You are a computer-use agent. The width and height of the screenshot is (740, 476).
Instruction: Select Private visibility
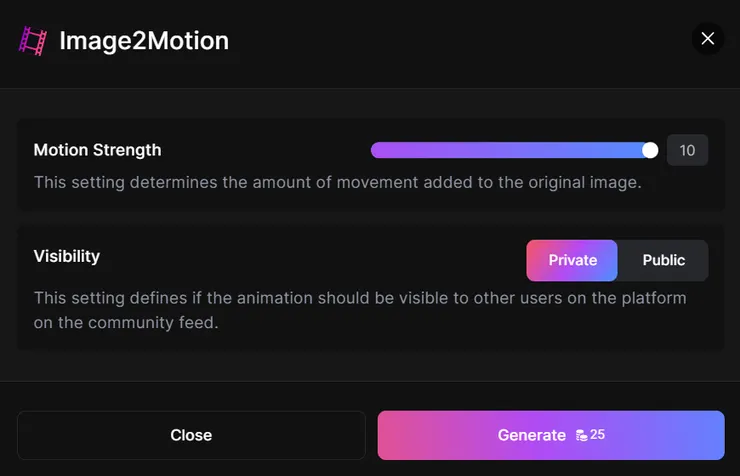[x=572, y=260]
